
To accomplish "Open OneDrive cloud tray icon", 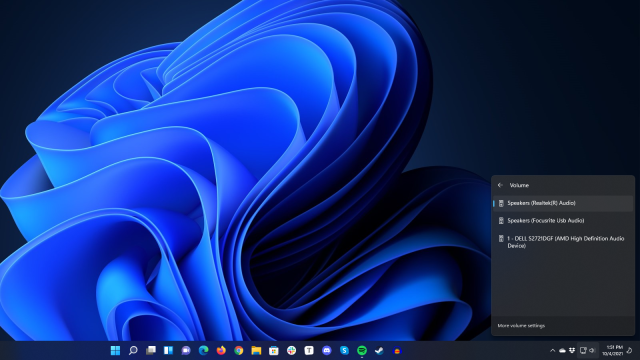I will (562, 350).
